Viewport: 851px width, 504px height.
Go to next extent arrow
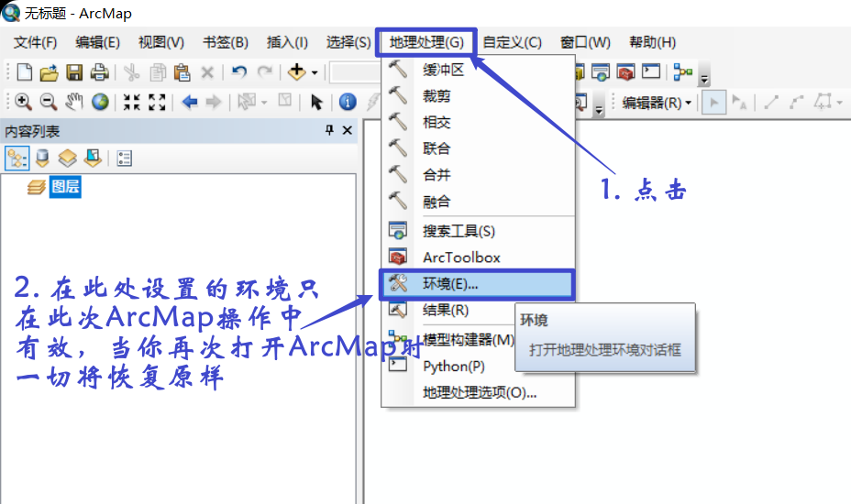(x=214, y=102)
